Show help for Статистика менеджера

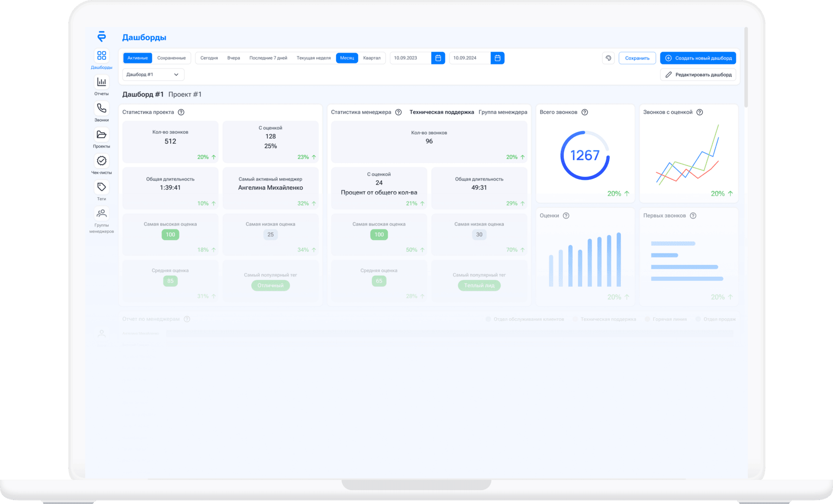398,112
